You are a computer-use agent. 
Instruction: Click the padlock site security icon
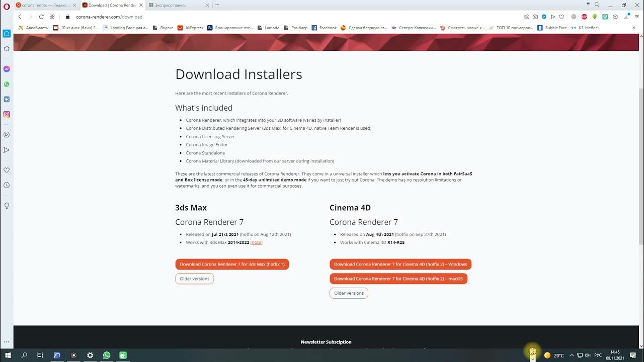tap(68, 17)
